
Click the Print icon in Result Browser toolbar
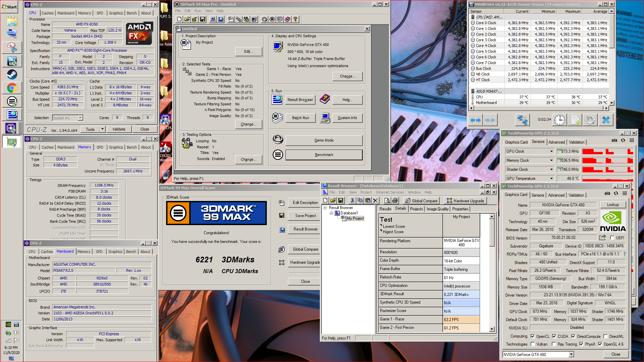pos(395,201)
